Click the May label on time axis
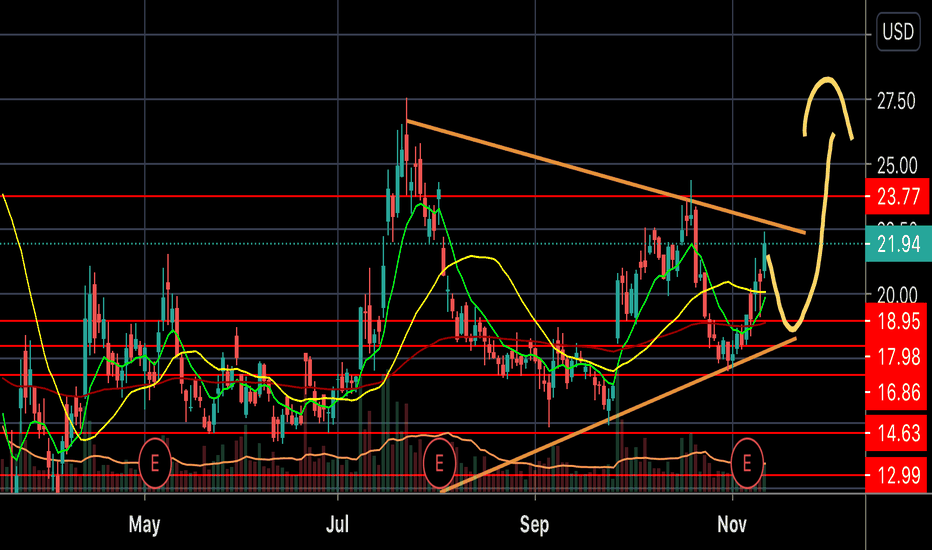This screenshot has width=932, height=550. pos(144,524)
